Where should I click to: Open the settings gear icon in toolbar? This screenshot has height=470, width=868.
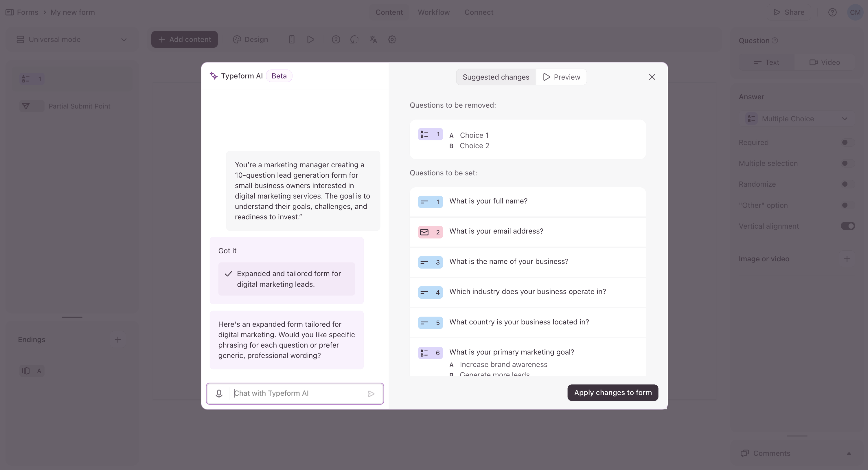[392, 39]
